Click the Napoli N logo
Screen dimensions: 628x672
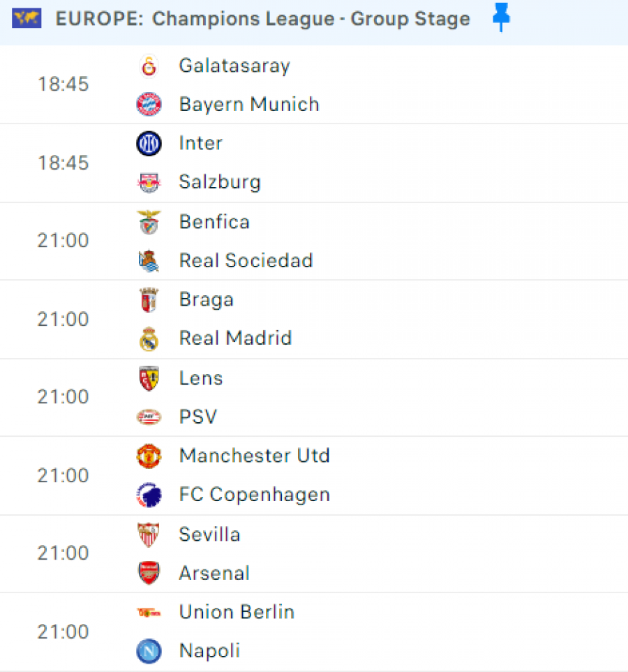click(x=149, y=651)
